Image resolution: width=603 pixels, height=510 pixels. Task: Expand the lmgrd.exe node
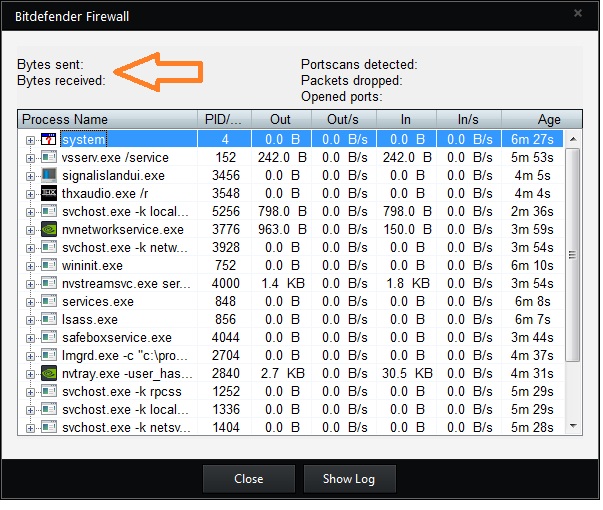click(x=30, y=357)
